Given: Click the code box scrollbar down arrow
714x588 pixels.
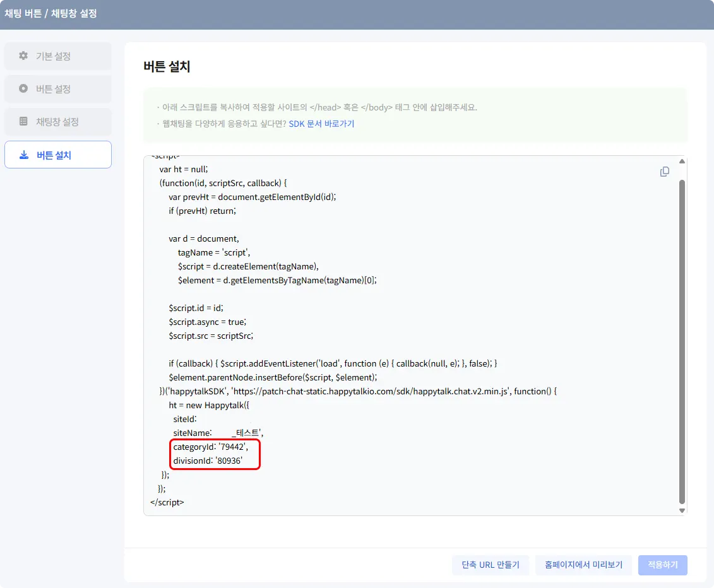Looking at the screenshot, I should [x=682, y=510].
